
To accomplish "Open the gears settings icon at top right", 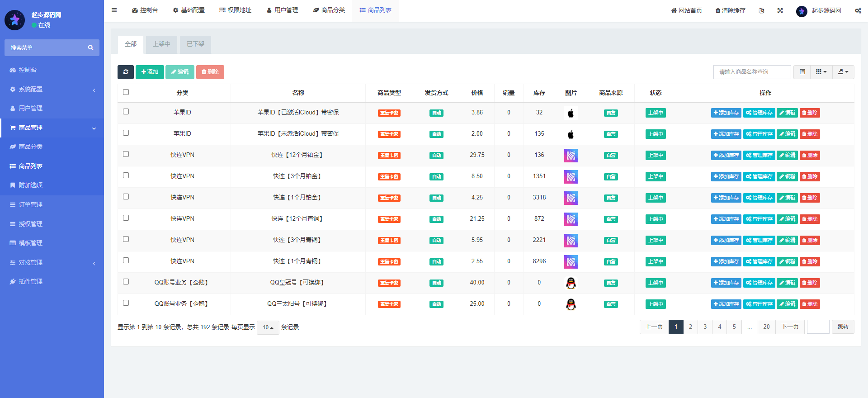I will (x=858, y=10).
